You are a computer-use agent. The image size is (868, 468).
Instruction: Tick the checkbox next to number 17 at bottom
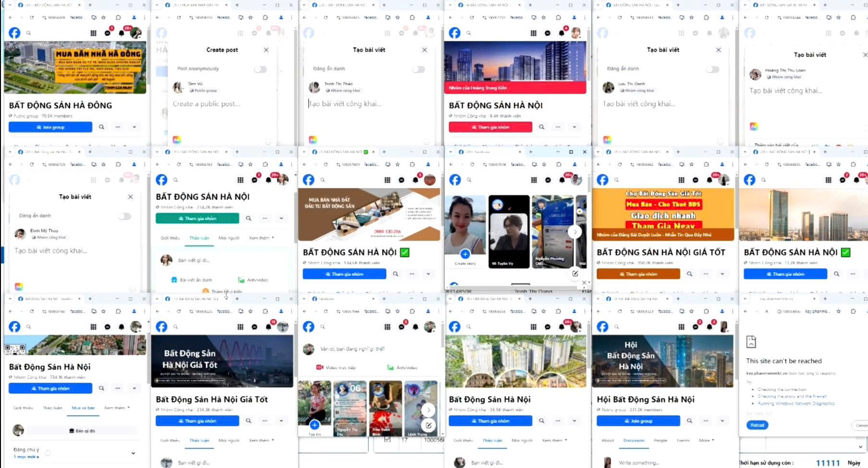[x=387, y=439]
